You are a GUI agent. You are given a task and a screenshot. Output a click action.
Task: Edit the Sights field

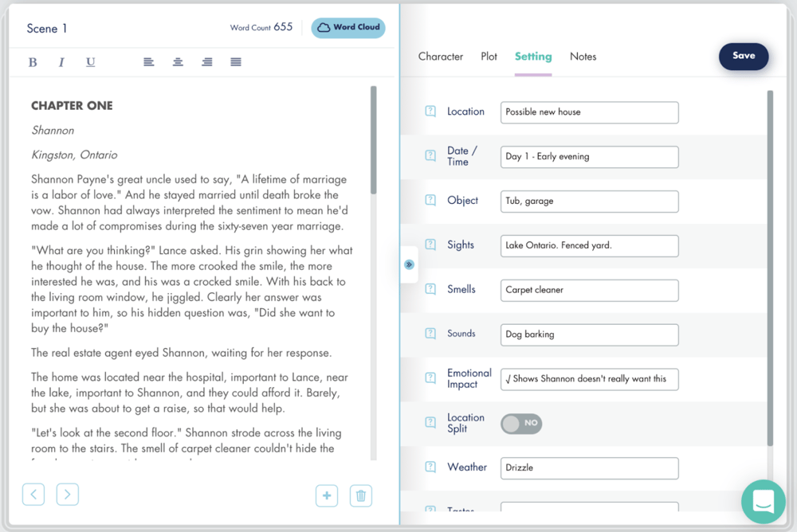tap(589, 245)
